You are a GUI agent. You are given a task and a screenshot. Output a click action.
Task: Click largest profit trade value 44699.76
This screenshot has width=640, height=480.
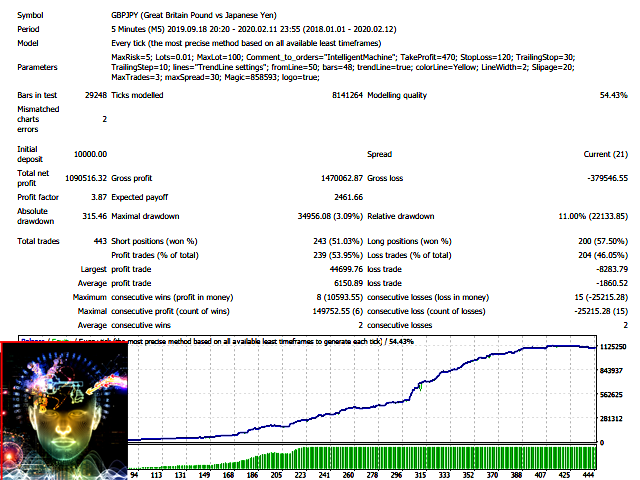tap(346, 269)
